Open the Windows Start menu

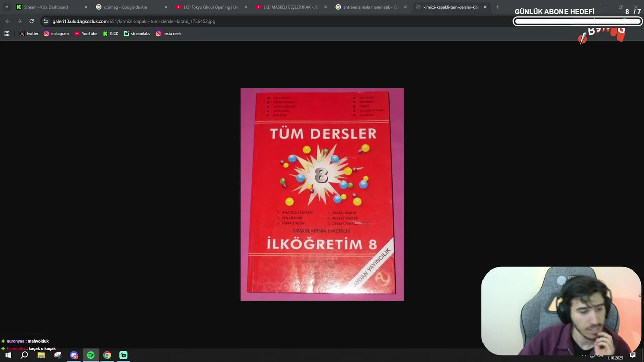8,355
